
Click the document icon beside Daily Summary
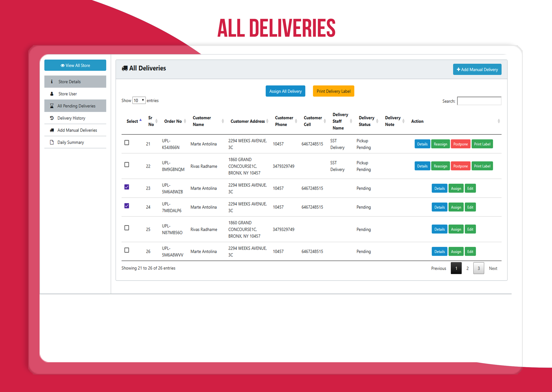(x=52, y=142)
